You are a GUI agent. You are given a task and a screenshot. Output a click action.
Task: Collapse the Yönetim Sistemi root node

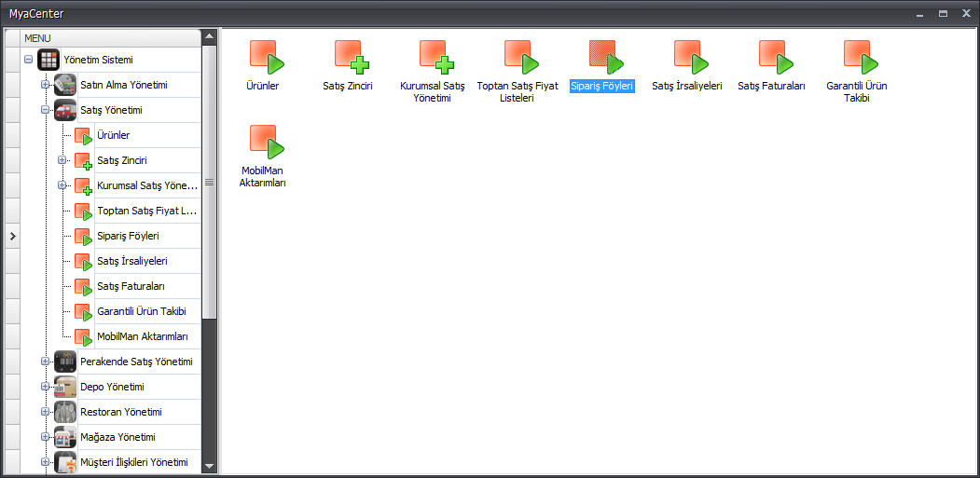pyautogui.click(x=28, y=60)
